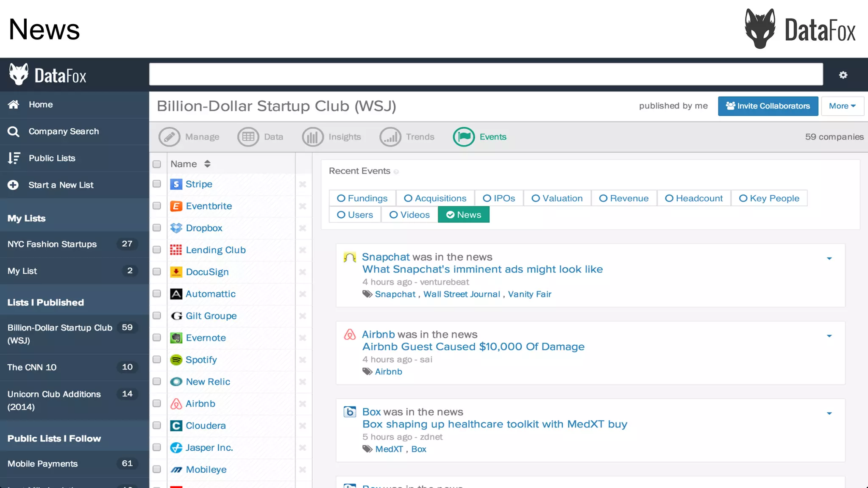The height and width of the screenshot is (488, 868).
Task: Open the Manage pencil icon
Action: (169, 137)
